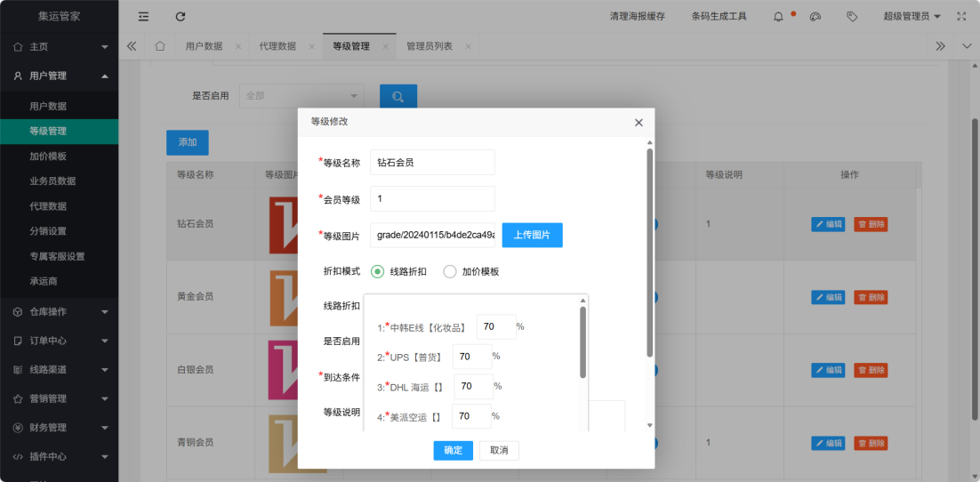
Task: Click the 插件中心 code icon
Action: pyautogui.click(x=18, y=457)
